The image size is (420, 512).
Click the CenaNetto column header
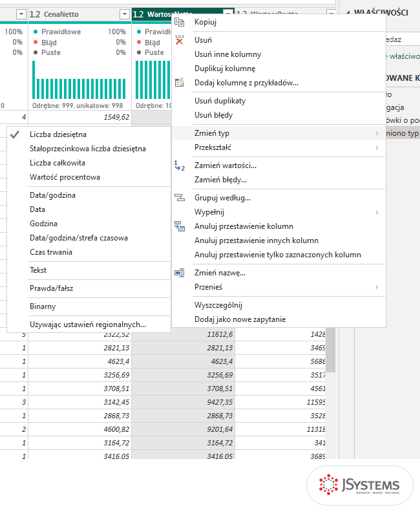(79, 14)
